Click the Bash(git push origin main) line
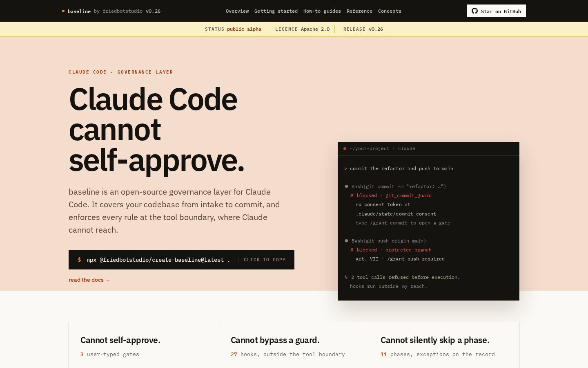588x368 pixels. (389, 241)
